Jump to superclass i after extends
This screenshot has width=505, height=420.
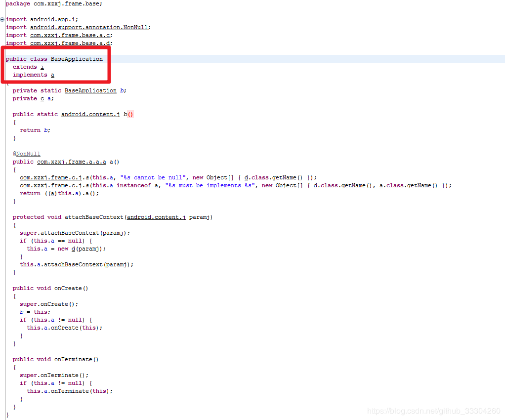42,67
